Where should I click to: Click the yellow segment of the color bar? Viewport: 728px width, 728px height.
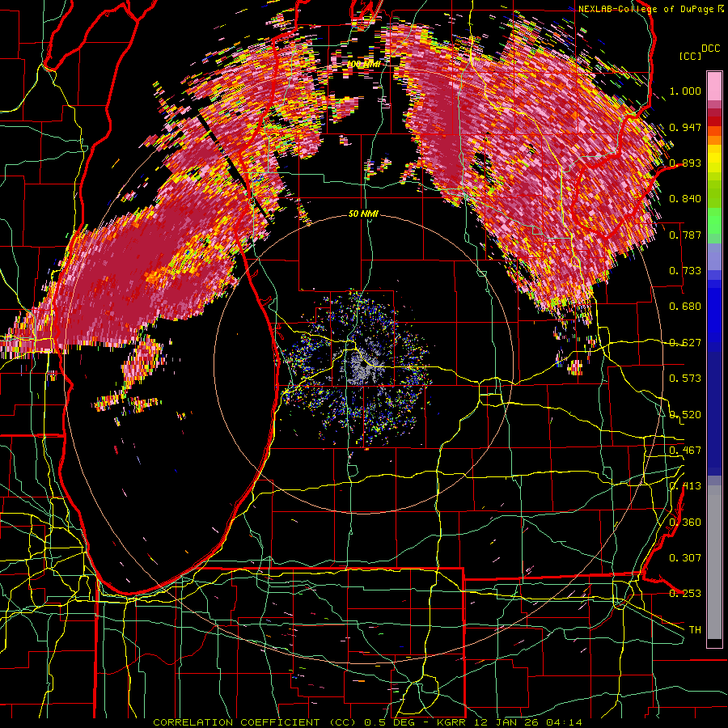(x=714, y=160)
